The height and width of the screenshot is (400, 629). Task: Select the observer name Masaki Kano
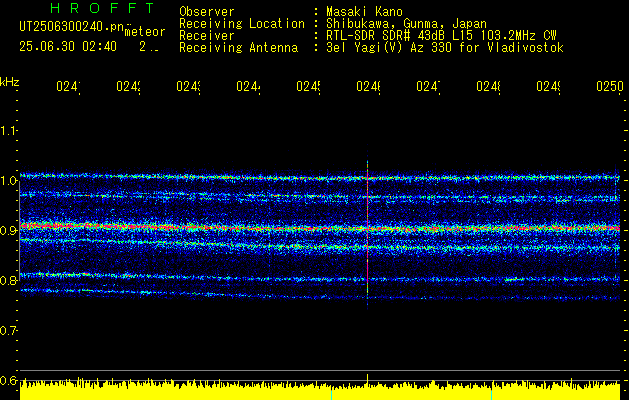pyautogui.click(x=364, y=12)
